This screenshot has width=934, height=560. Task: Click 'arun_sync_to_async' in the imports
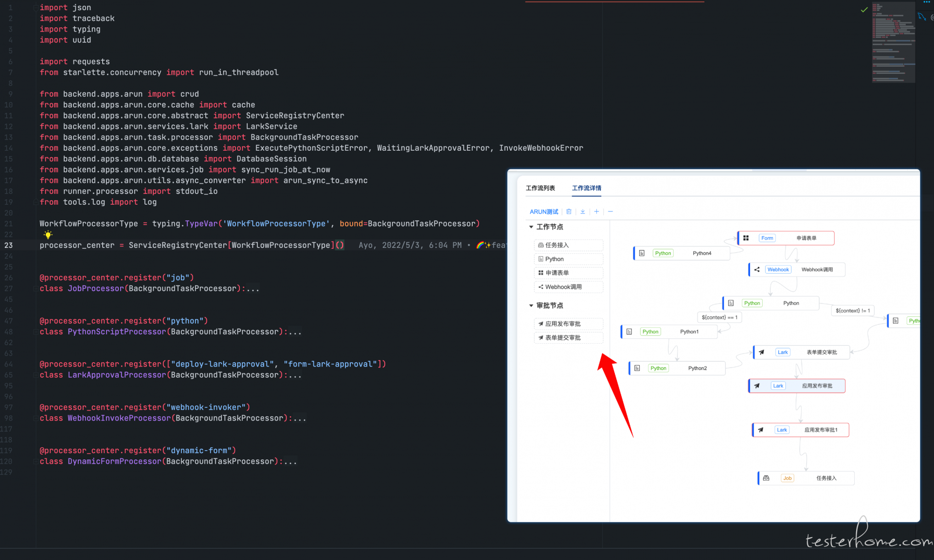pos(325,181)
